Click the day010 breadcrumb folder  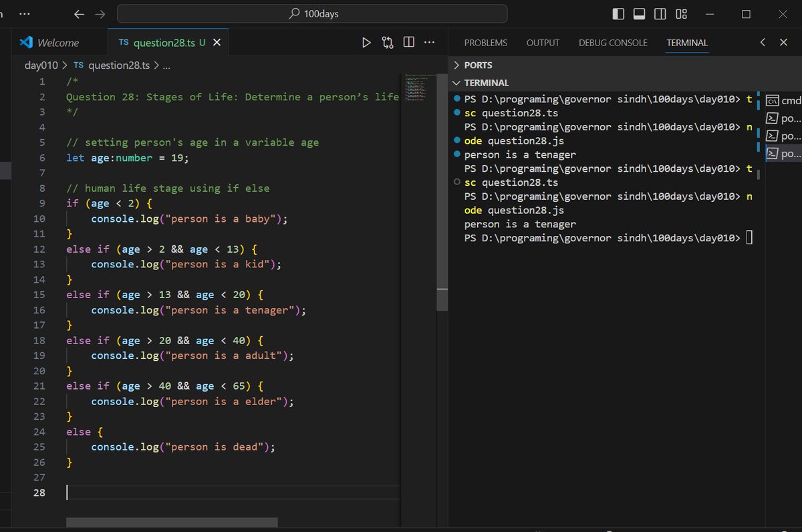click(41, 65)
